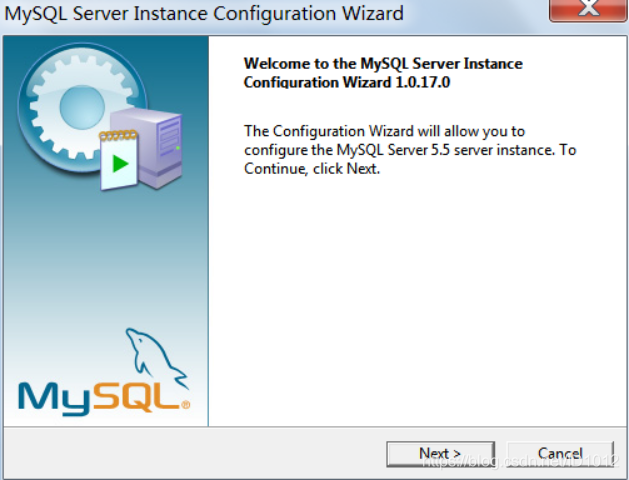
Task: Click the MySQL dolphin logo
Action: point(104,372)
